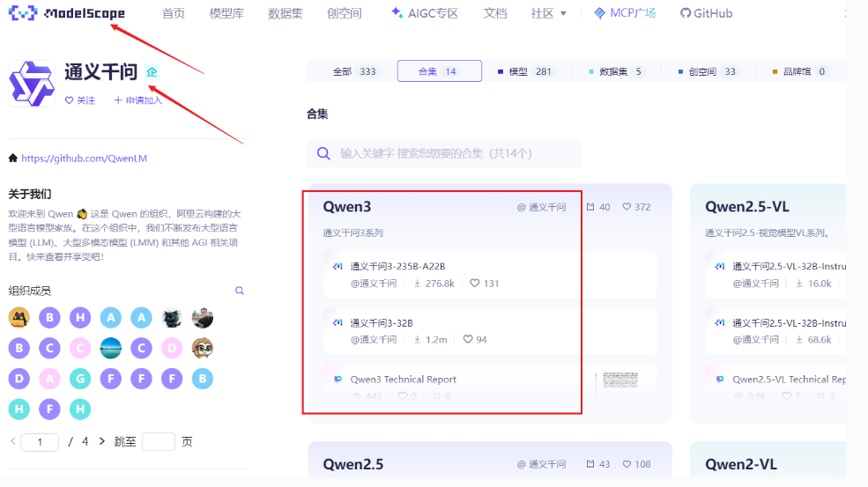This screenshot has height=487, width=868.
Task: Click download icon showing 276.8k
Action: tap(418, 284)
